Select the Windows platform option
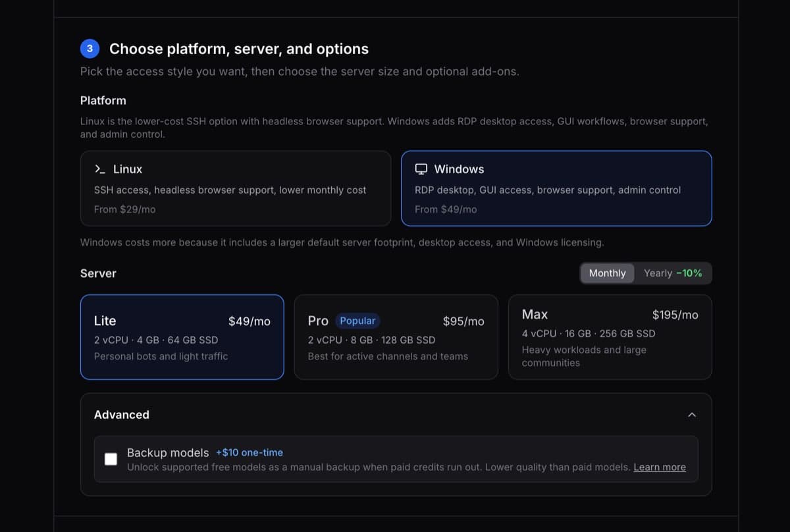 pos(556,188)
